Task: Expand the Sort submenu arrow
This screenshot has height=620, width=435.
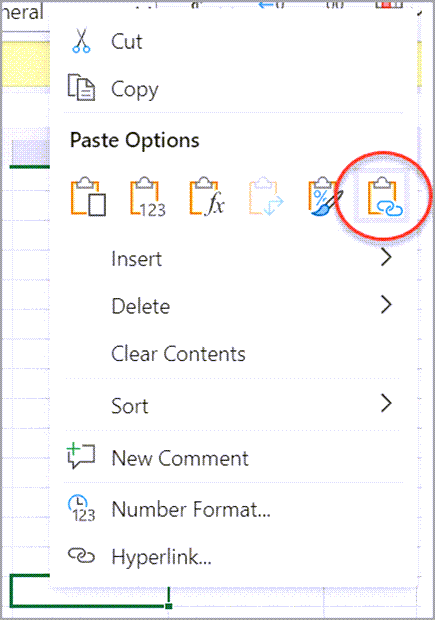Action: point(386,403)
